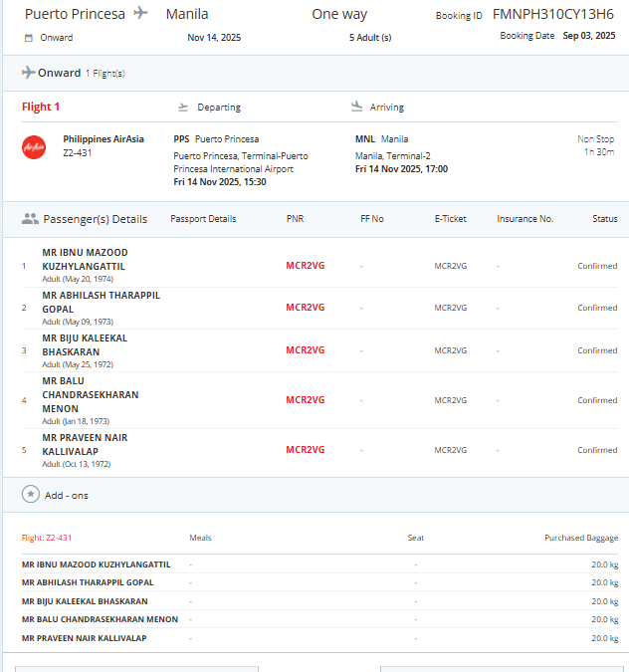Click the red Flight: Z2-431 add-ons label
The height and width of the screenshot is (672, 629).
pyautogui.click(x=47, y=538)
